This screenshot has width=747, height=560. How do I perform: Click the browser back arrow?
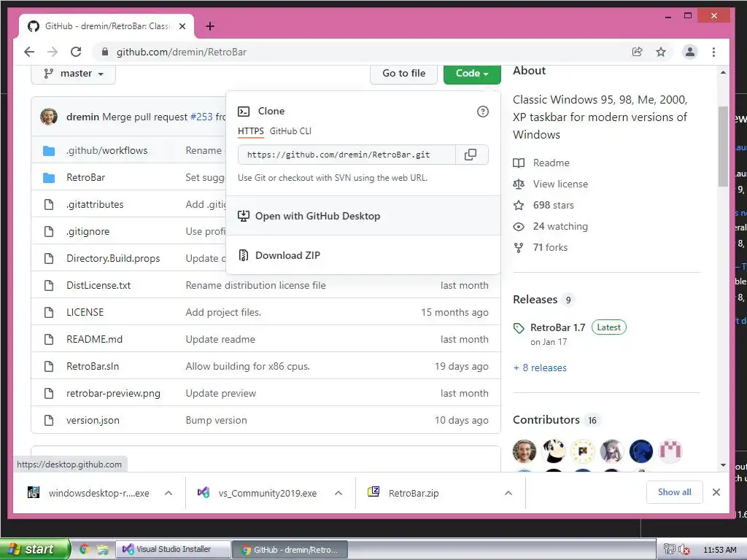click(x=29, y=52)
